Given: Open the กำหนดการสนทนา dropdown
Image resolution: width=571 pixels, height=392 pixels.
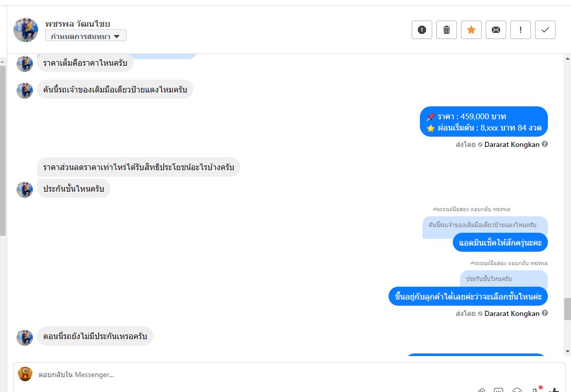Looking at the screenshot, I should [x=86, y=36].
